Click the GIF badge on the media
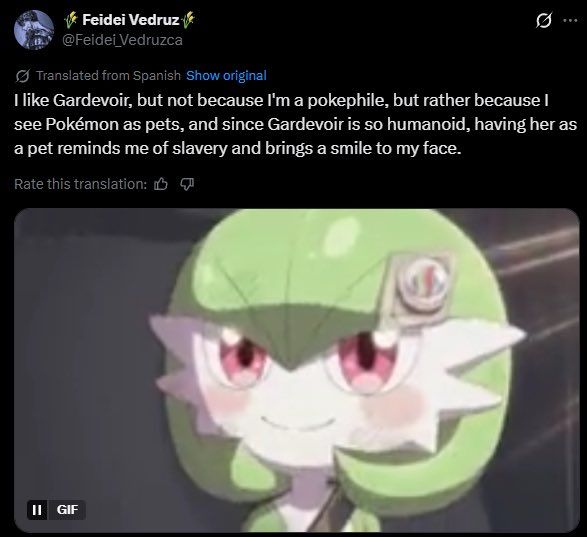Screen dimensions: 587x537 pos(67,510)
